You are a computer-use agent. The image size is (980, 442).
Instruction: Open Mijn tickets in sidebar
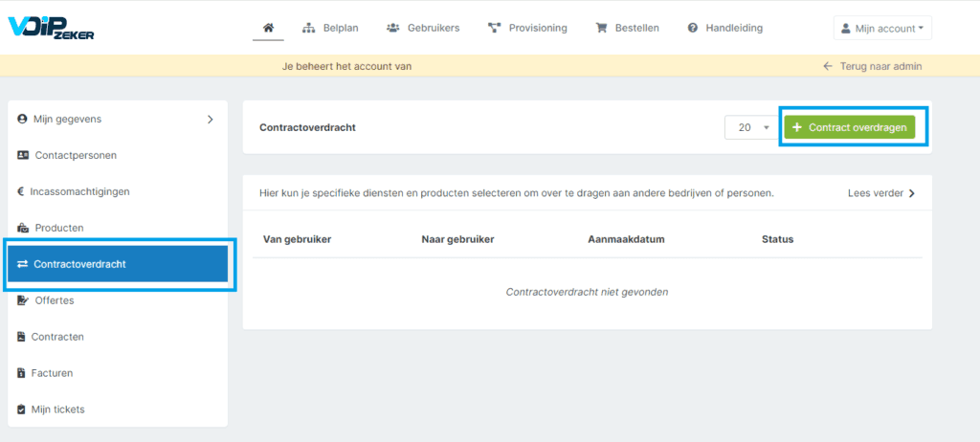pos(118,409)
